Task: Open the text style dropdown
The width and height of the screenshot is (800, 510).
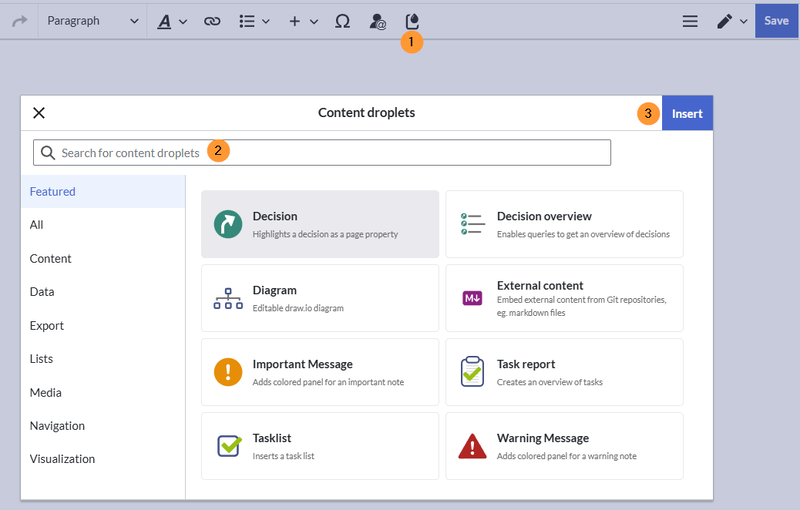Action: tap(172, 21)
